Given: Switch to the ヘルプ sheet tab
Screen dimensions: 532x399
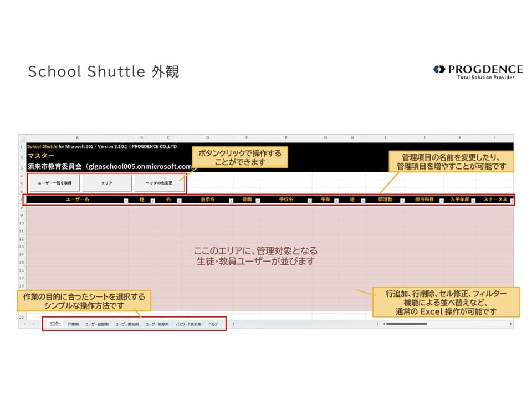Looking at the screenshot, I should (x=213, y=323).
